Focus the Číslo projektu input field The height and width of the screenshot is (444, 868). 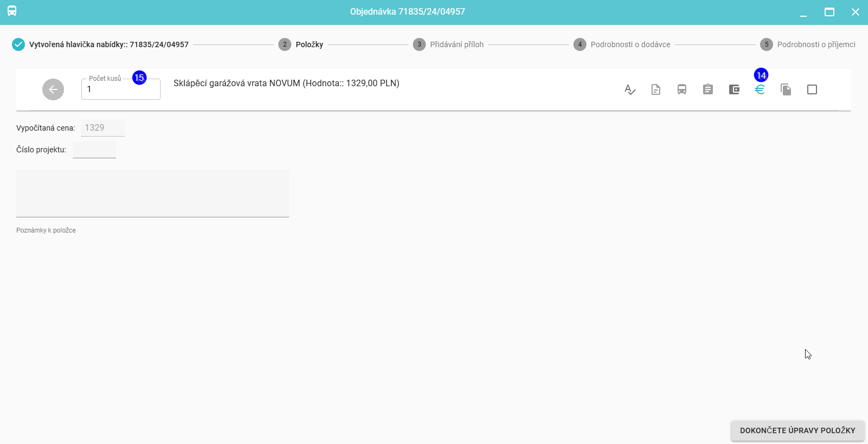pos(94,150)
